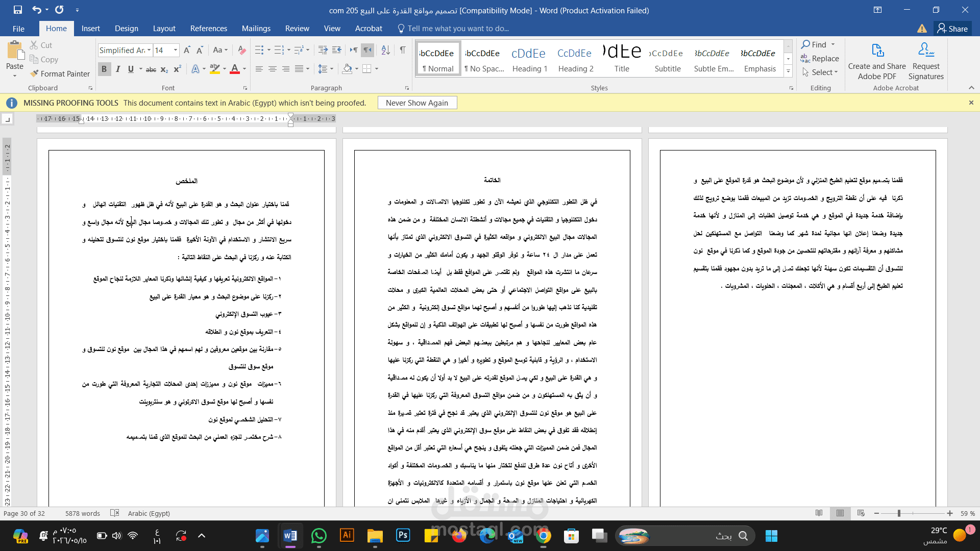The image size is (980, 551).
Task: Open Adobe Illustrator from taskbar
Action: (347, 536)
